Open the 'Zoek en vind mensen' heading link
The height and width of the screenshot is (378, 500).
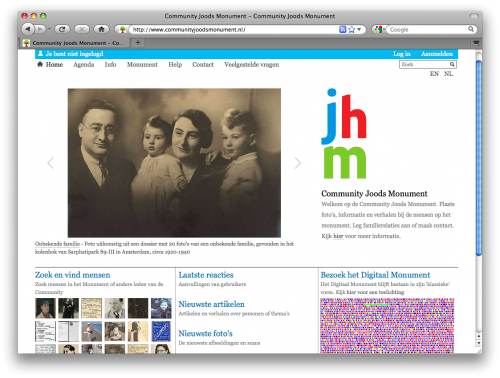72,275
